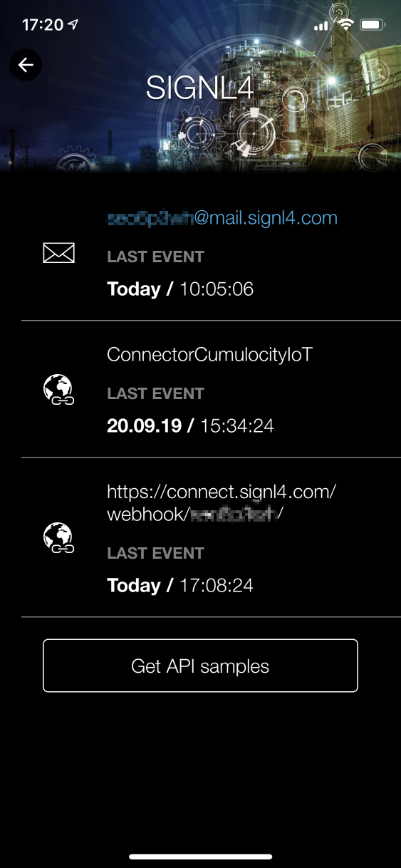Select the ConnectorCumulocityIoT entry title

pos(209,355)
